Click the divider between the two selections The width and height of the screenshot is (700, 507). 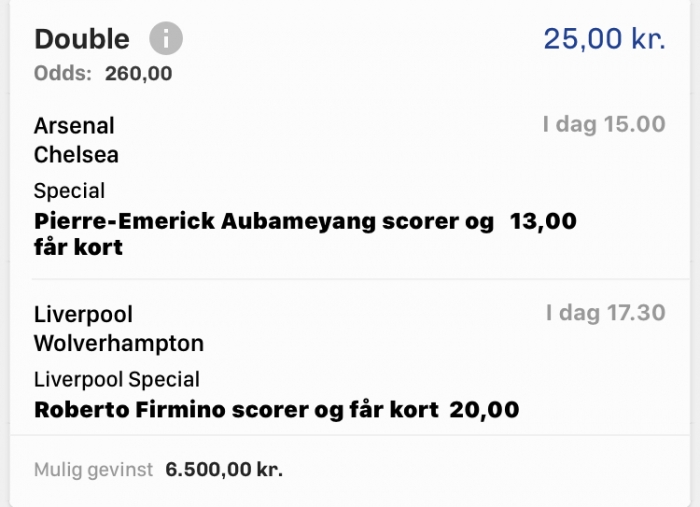pos(361,279)
